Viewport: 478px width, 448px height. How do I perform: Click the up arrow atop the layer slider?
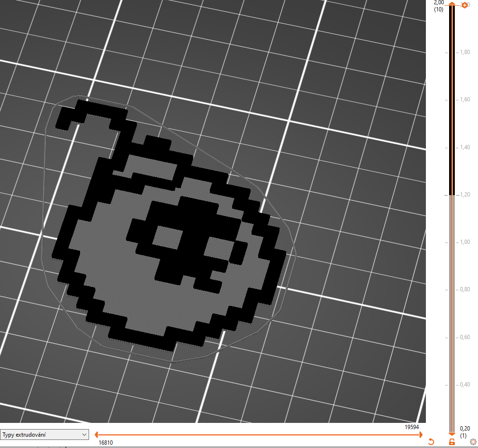[452, 4]
